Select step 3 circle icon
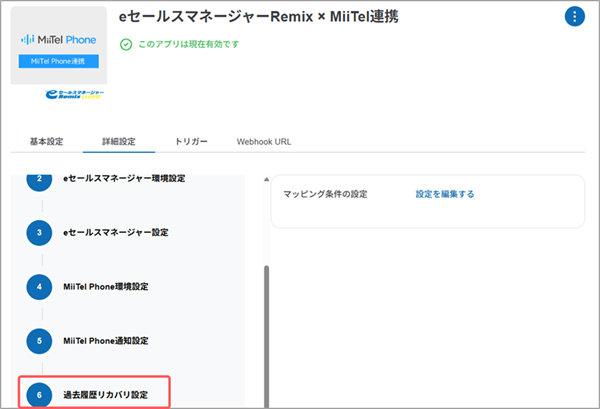 coord(39,233)
